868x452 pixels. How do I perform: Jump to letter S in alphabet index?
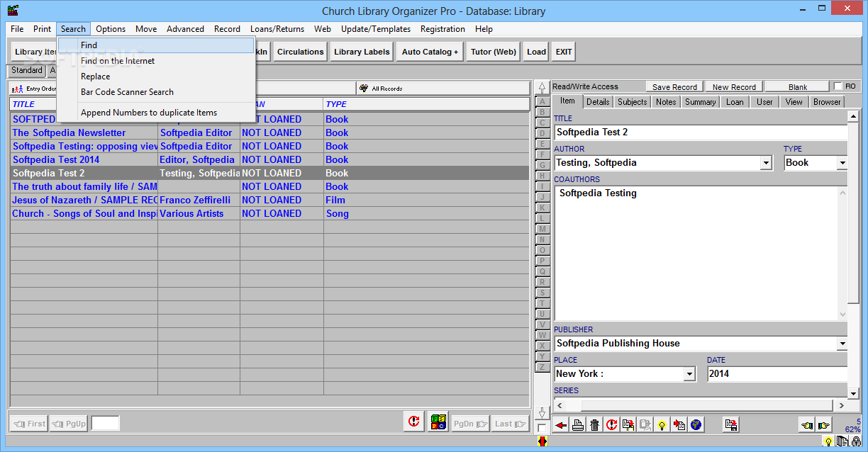(x=542, y=293)
